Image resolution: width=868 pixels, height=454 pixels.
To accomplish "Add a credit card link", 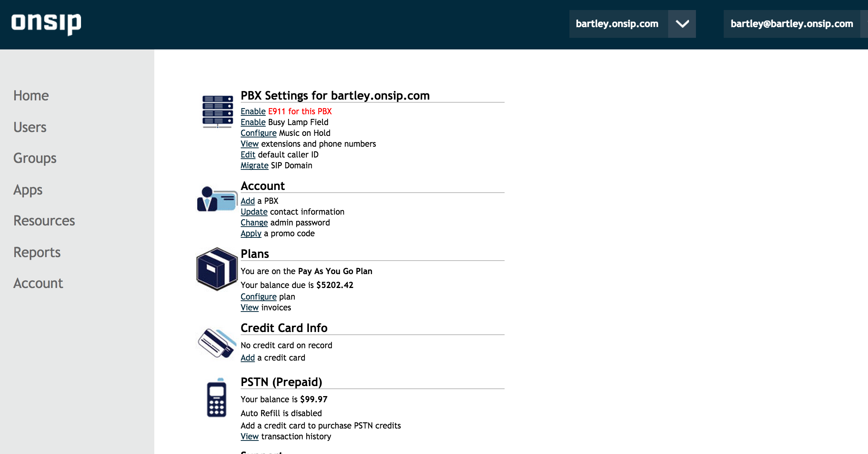I will tap(248, 357).
